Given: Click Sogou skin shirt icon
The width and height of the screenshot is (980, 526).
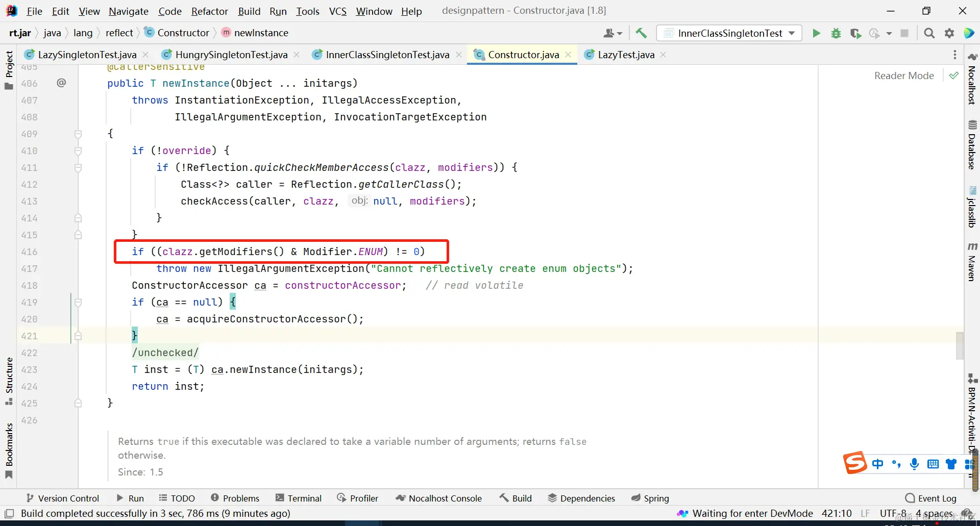Looking at the screenshot, I should coord(951,464).
